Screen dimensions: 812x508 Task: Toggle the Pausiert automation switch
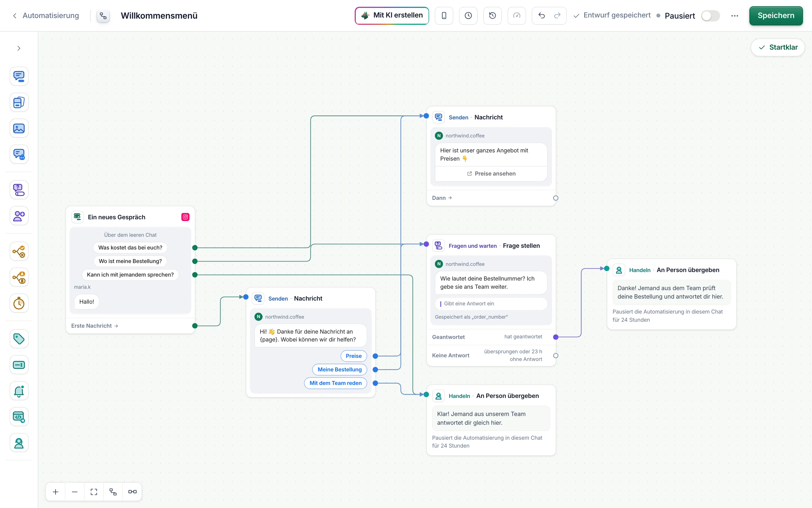[710, 16]
